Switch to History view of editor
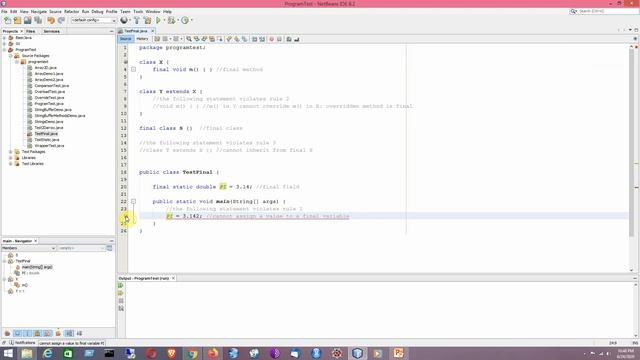640x360 pixels. (x=142, y=39)
